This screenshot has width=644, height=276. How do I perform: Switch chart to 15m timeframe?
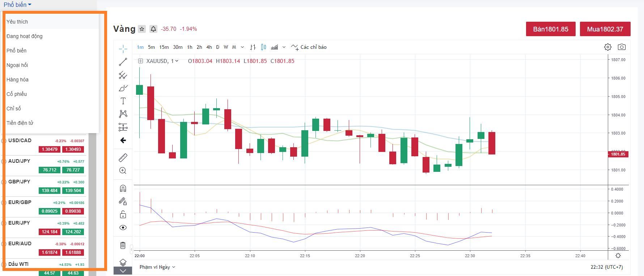[x=164, y=47]
